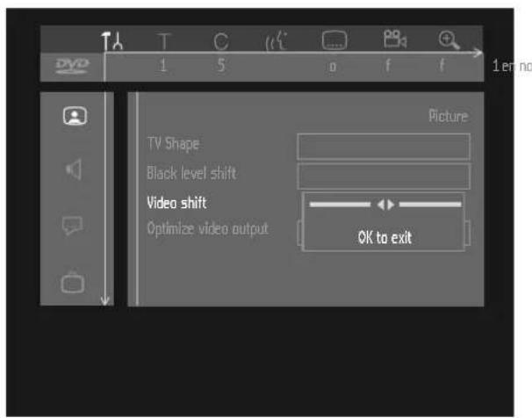This screenshot has height=418, width=532.
Task: Select the Black level shift item
Action: [x=191, y=173]
